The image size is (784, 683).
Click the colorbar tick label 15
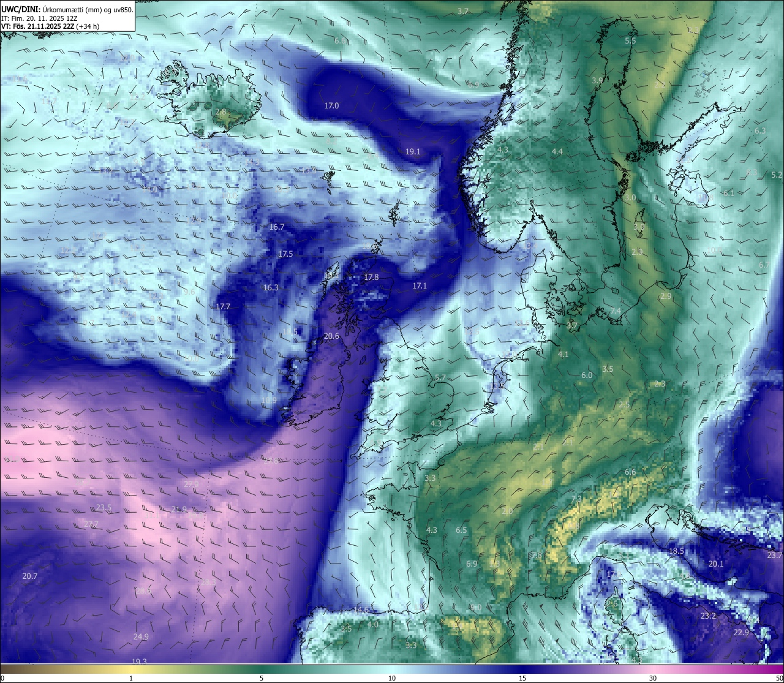click(x=522, y=678)
